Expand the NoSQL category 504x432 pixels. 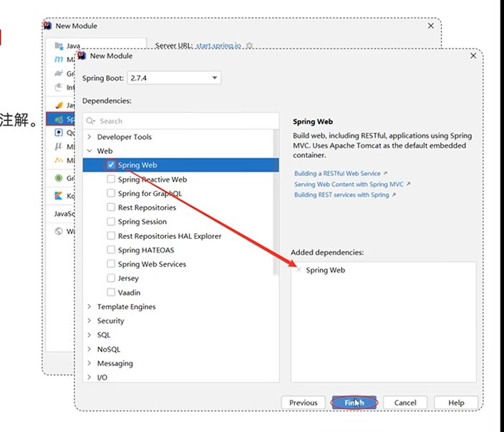[89, 349]
